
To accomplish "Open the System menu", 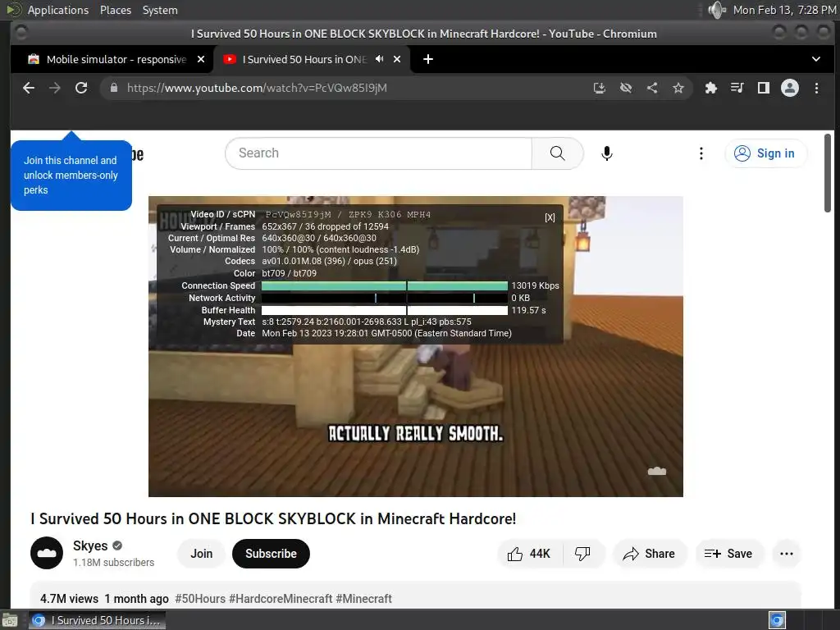I will [x=160, y=10].
